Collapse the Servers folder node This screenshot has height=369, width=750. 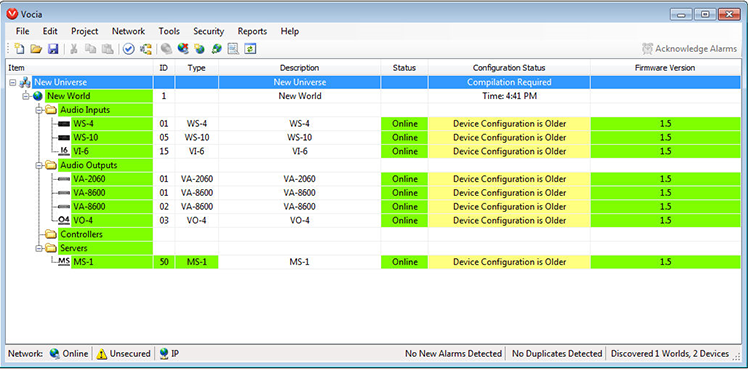tap(39, 249)
